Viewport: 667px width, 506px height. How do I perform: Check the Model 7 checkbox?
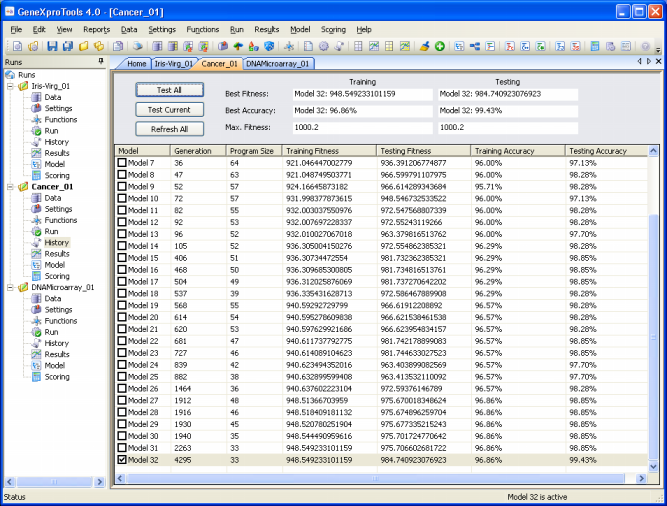click(x=123, y=162)
